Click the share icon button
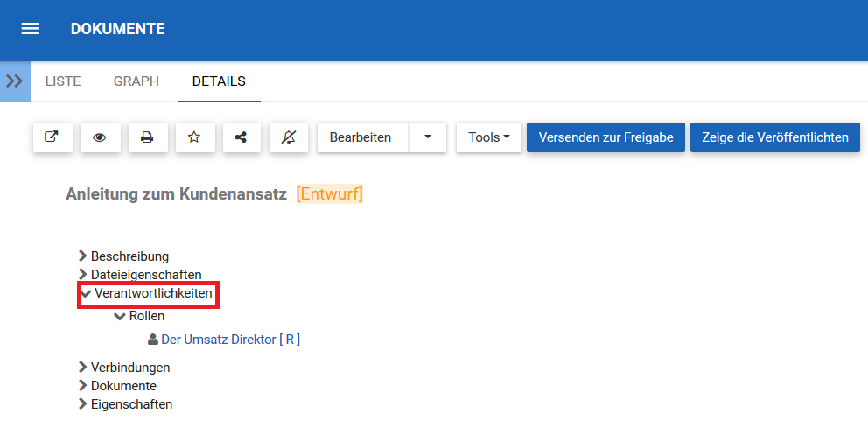 (241, 137)
